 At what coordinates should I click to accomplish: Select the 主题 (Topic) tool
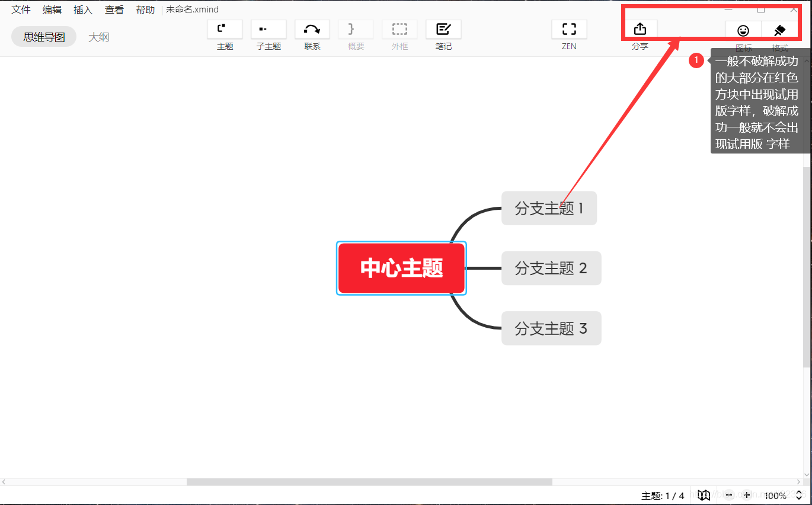[225, 28]
